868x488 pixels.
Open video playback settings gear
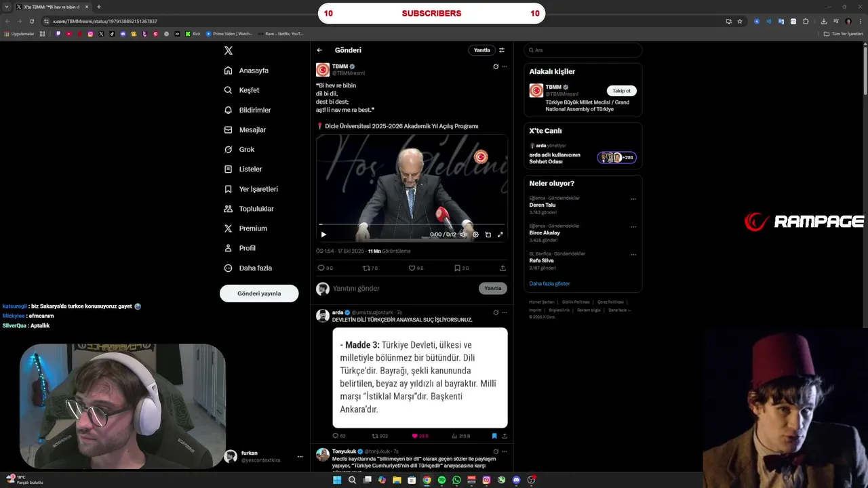475,235
